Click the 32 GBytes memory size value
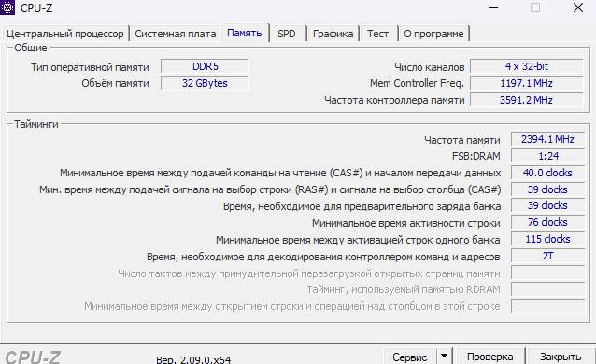Screen dimensions: 596x364 (205, 83)
